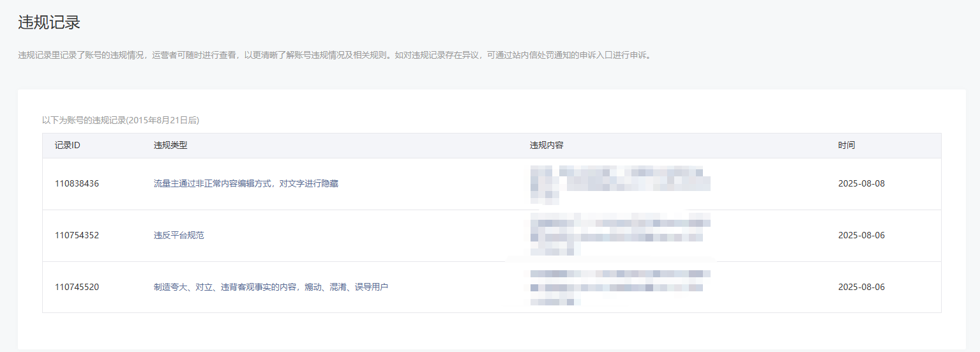Click the blurred violation content for record 110745520
Image resolution: width=980 pixels, height=352 pixels.
pos(620,287)
